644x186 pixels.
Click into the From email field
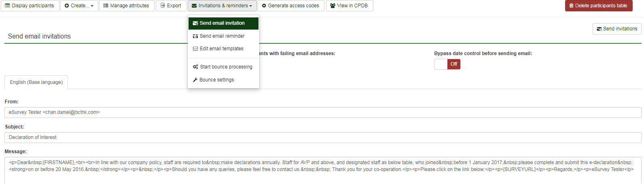(x=323, y=112)
